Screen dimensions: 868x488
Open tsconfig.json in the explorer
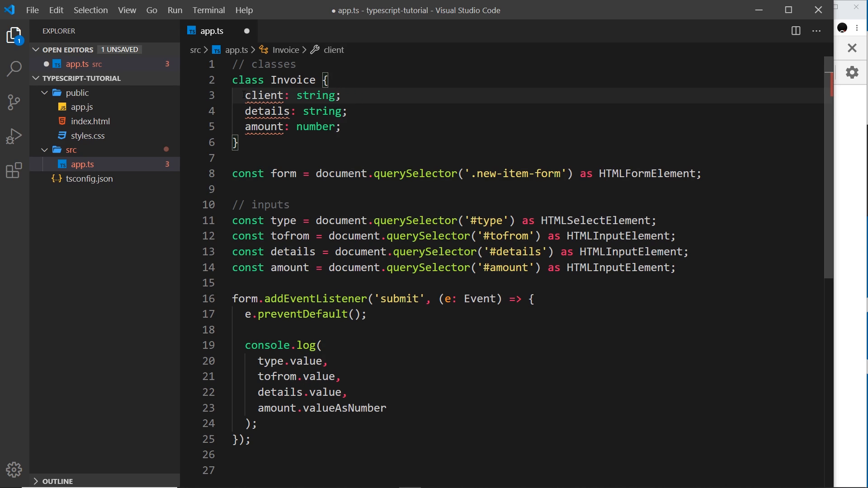point(89,178)
